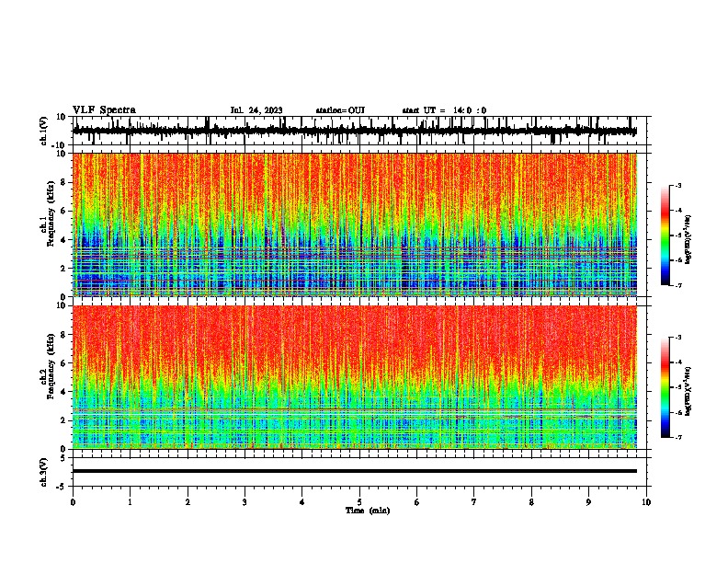The image size is (728, 563).
Task: Click time axis tick label '8'
Action: point(531,502)
